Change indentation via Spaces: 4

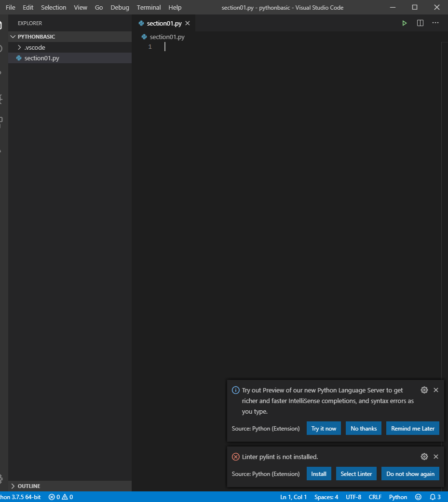[326, 497]
